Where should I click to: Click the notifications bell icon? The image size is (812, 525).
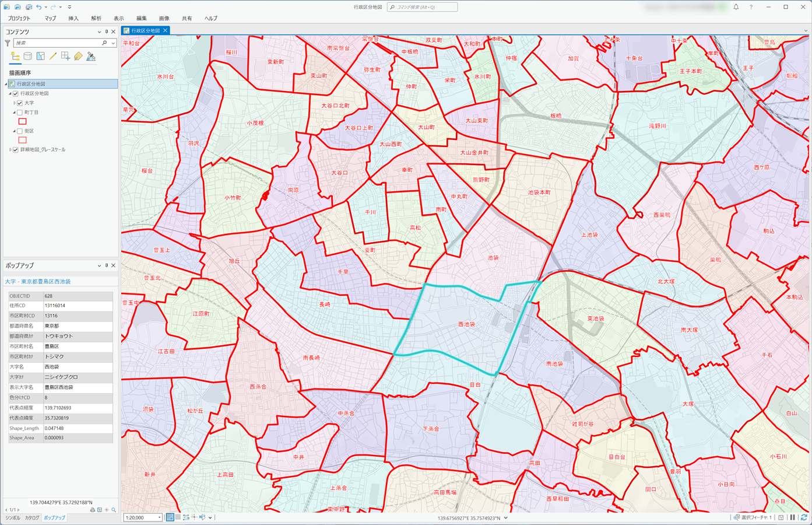coord(736,7)
